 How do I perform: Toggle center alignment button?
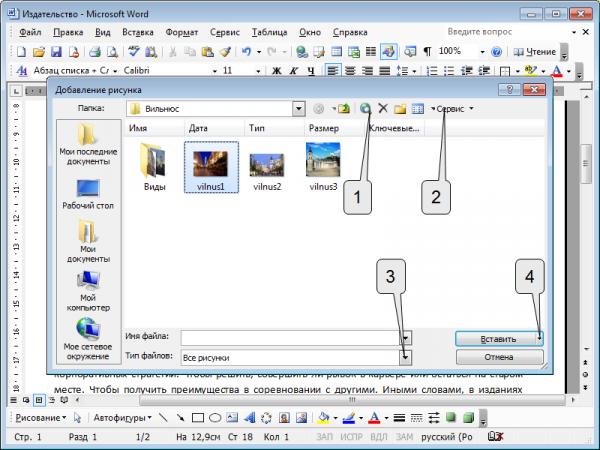pyautogui.click(x=350, y=71)
